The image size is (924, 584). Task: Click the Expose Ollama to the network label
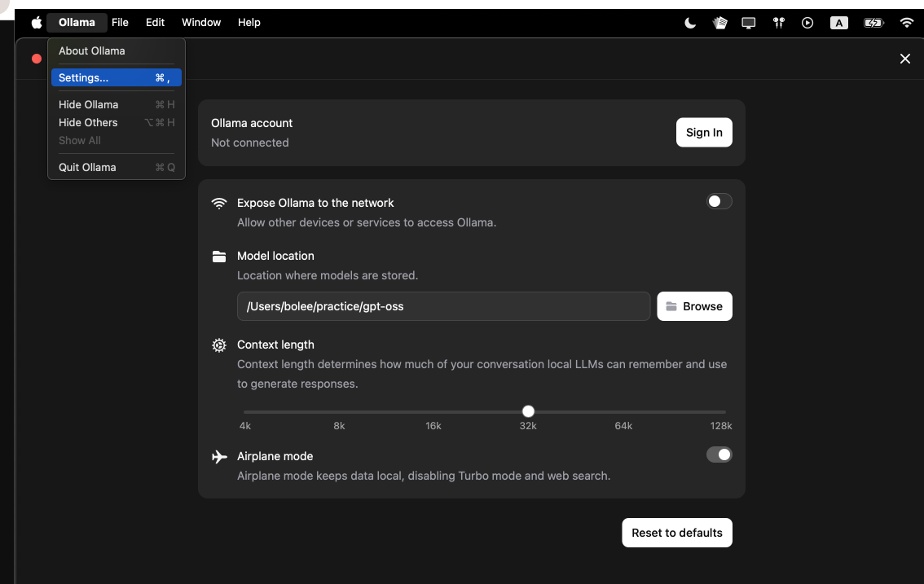pyautogui.click(x=315, y=203)
